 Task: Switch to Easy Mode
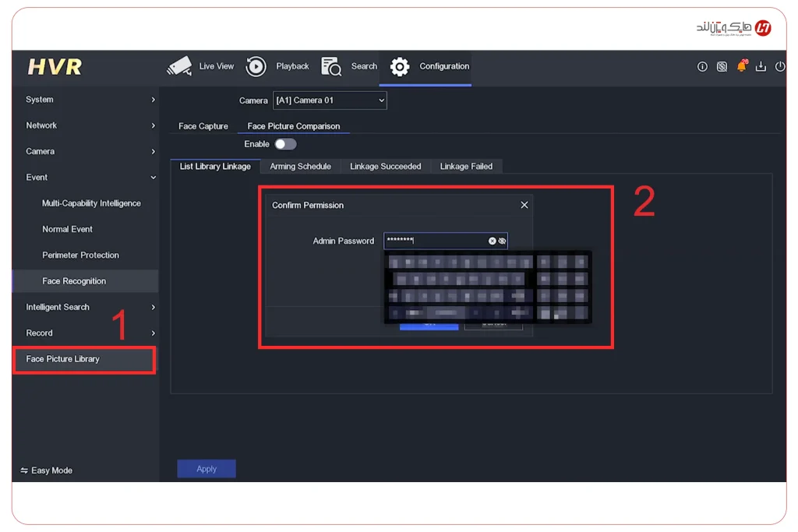(47, 470)
